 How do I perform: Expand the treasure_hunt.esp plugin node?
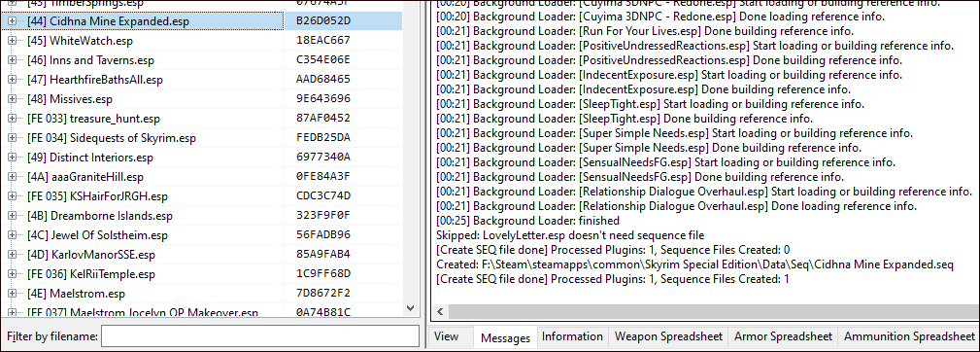13,119
